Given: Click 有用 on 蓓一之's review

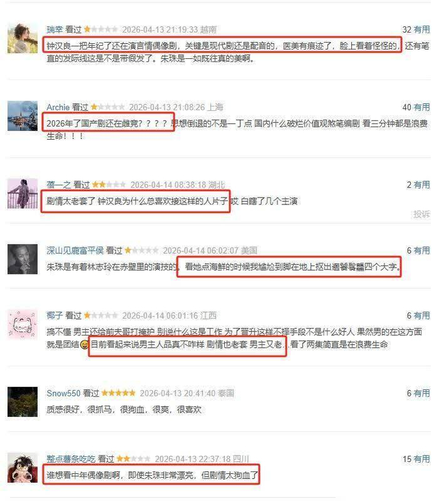Looking at the screenshot, I should click(x=421, y=185).
